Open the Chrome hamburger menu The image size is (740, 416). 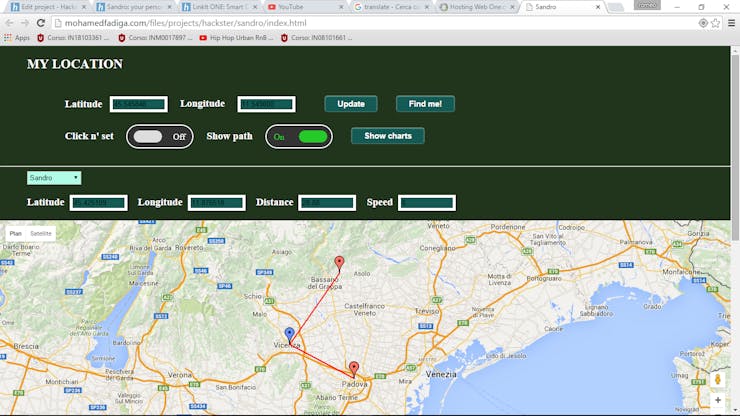(731, 23)
